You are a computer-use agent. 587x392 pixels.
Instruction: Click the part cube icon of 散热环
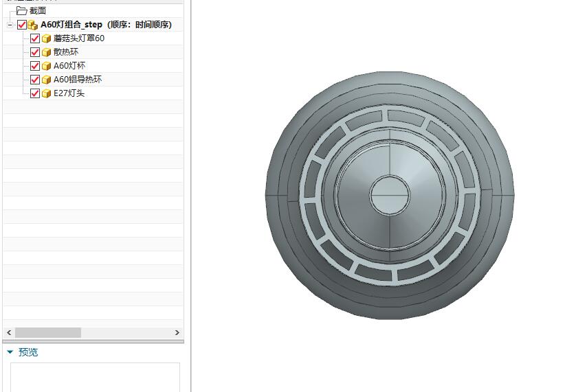click(46, 52)
